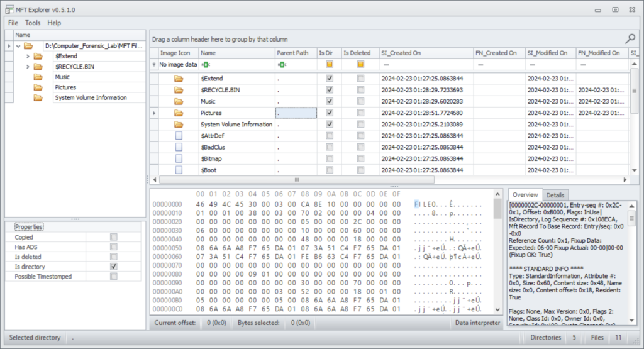
Task: Click filter operator icon in Parent Path filter
Action: 282,65
